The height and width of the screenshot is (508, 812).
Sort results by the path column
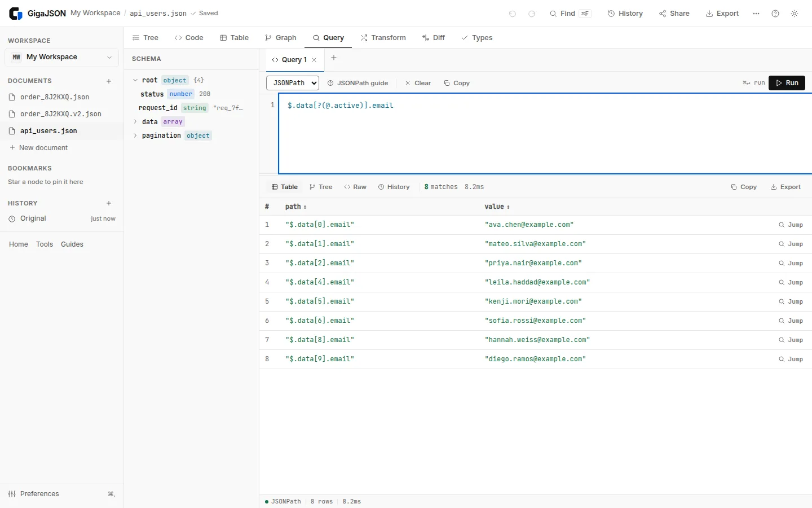(x=296, y=207)
